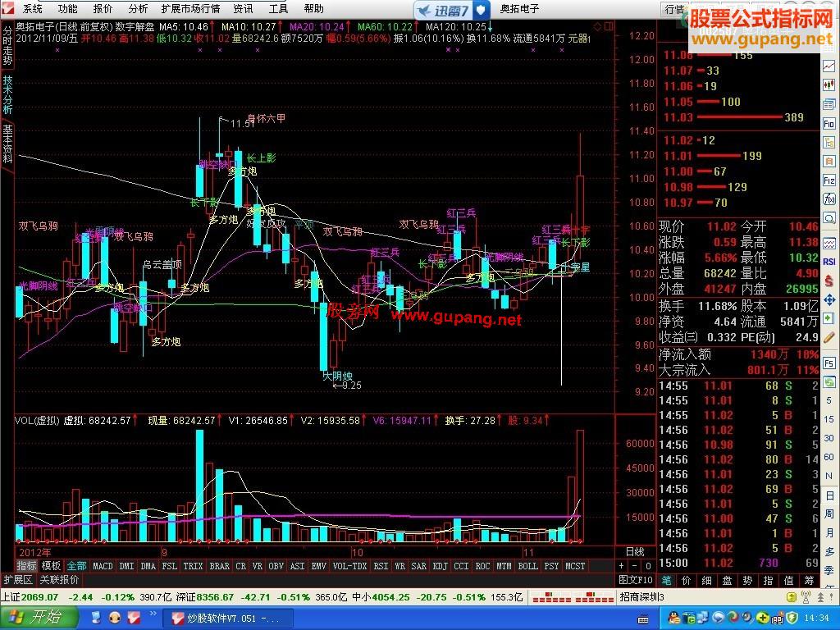Screen dimensions: 840x630
Task: Click the blue four-way move arrows icon
Action: point(829,299)
